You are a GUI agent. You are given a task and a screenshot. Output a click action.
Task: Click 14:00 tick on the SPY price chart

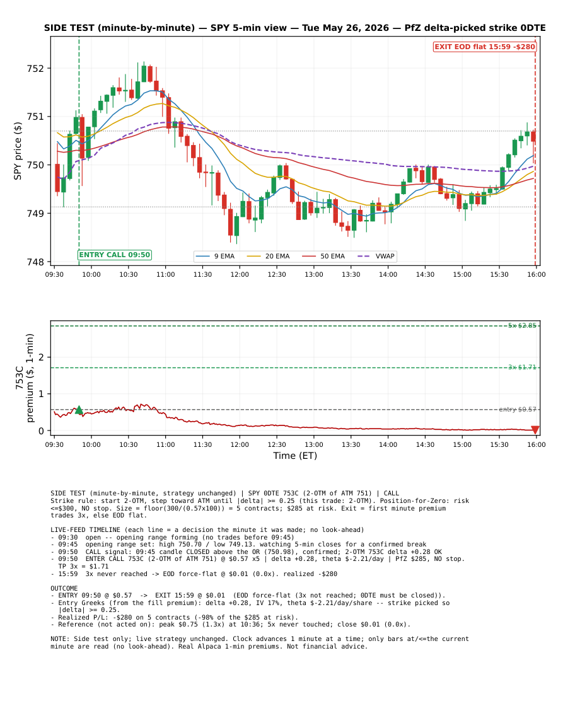[x=388, y=274]
